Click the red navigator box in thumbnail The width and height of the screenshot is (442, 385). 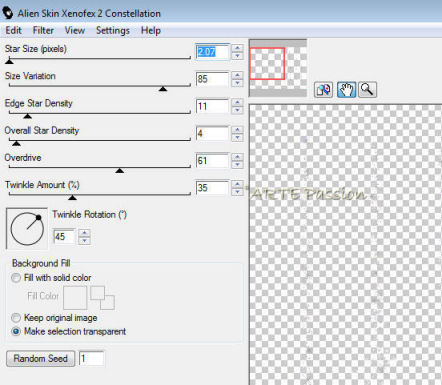tap(267, 64)
